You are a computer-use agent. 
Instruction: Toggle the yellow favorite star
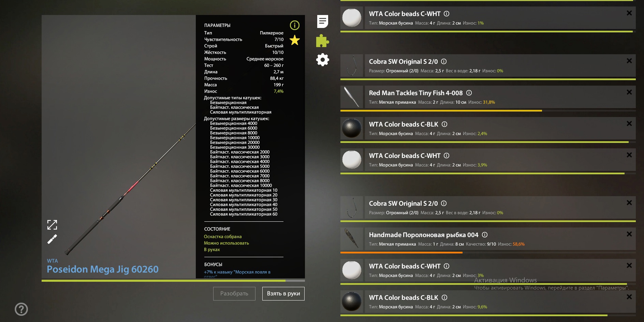click(295, 40)
